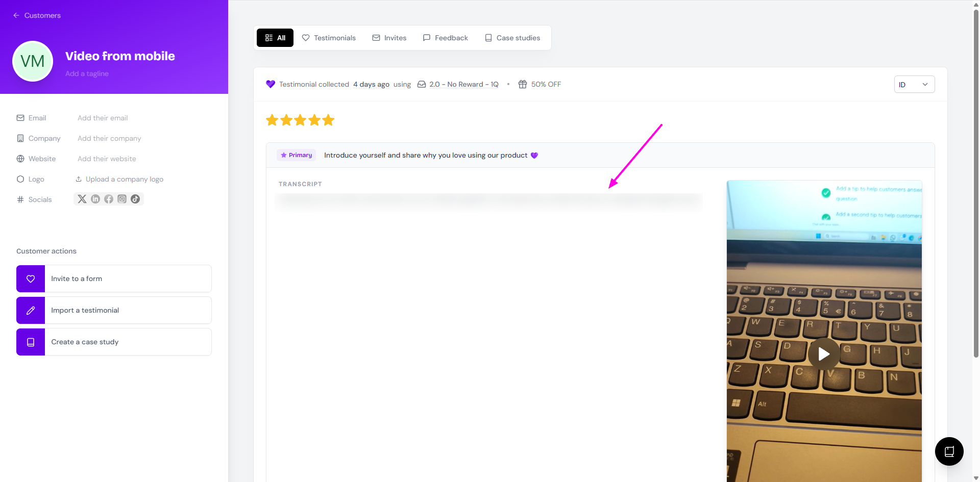Click the X (Twitter) social icon

[x=82, y=199]
